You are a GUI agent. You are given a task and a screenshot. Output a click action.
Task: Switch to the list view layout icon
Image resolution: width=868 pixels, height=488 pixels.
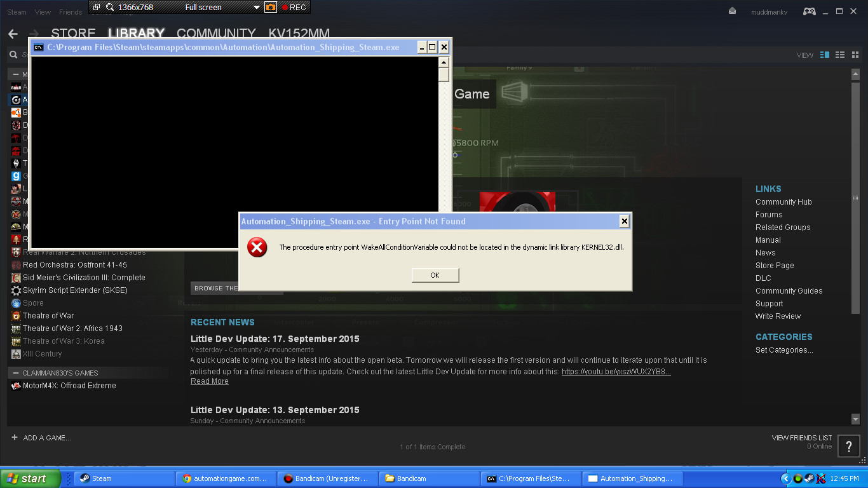click(840, 55)
